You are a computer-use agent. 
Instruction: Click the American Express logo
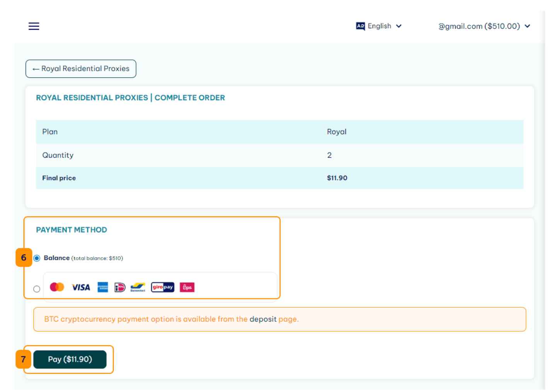click(x=103, y=287)
